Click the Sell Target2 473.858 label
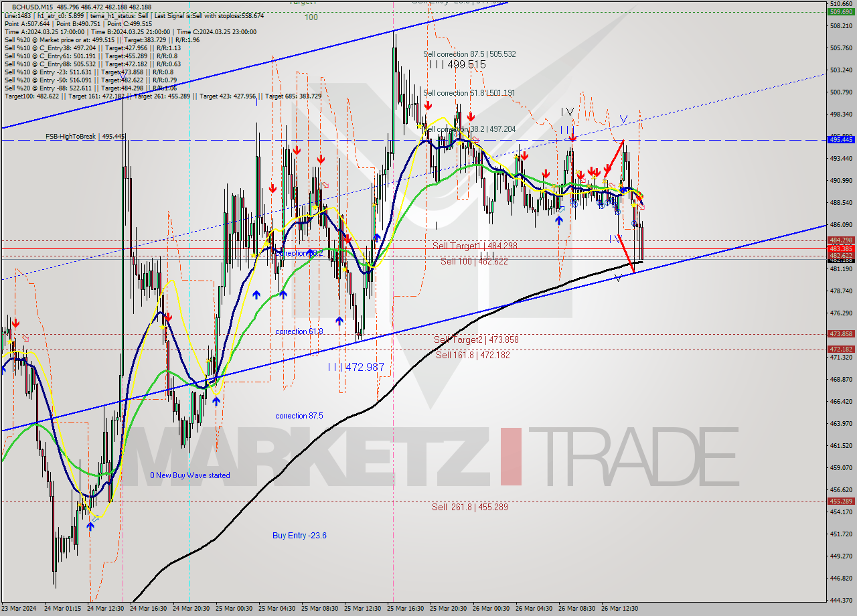The width and height of the screenshot is (857, 616). coord(476,340)
